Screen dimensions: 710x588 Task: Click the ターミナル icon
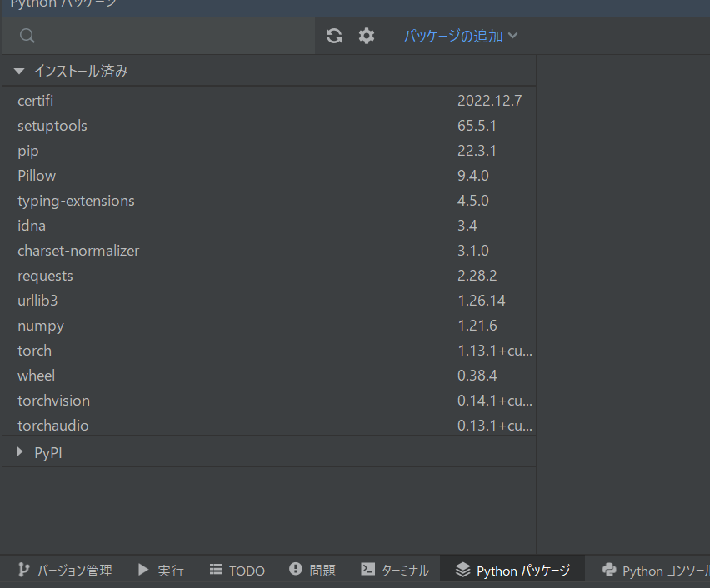pyautogui.click(x=367, y=570)
